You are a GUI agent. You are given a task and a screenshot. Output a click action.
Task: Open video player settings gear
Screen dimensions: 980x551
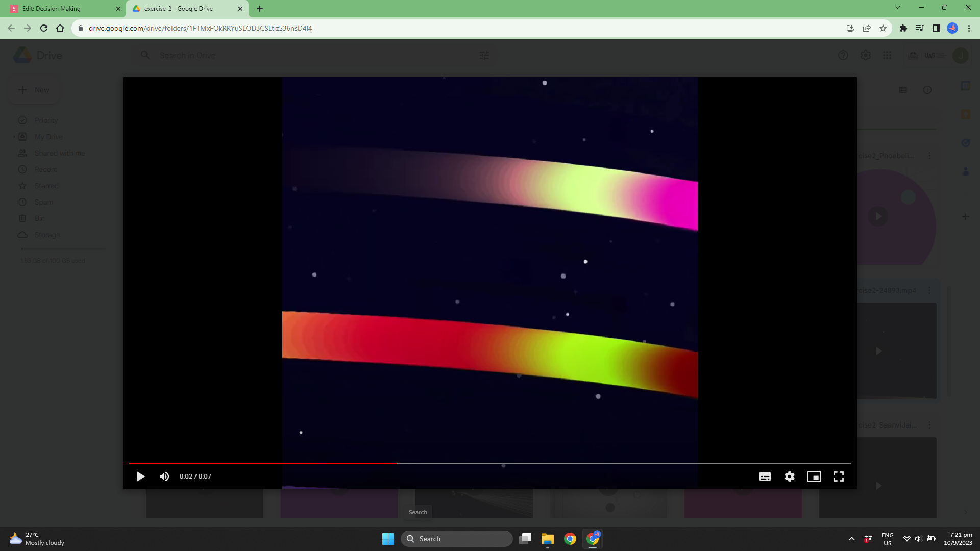tap(790, 477)
